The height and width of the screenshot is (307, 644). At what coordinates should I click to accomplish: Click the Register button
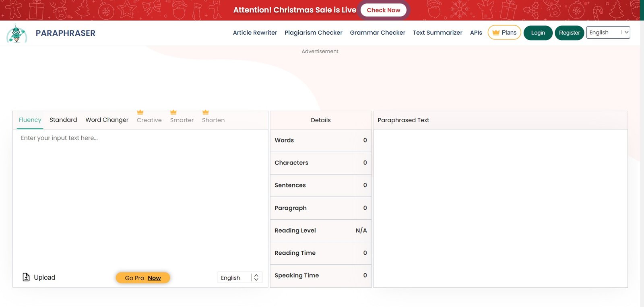pos(570,33)
